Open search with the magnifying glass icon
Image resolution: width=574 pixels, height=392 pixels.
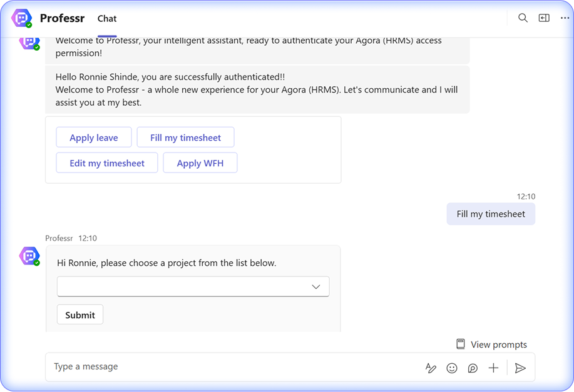523,18
